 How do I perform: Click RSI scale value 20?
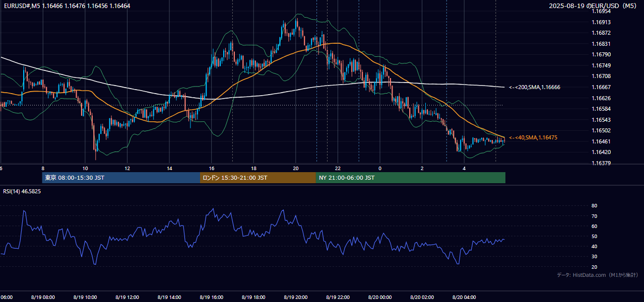pyautogui.click(x=594, y=267)
